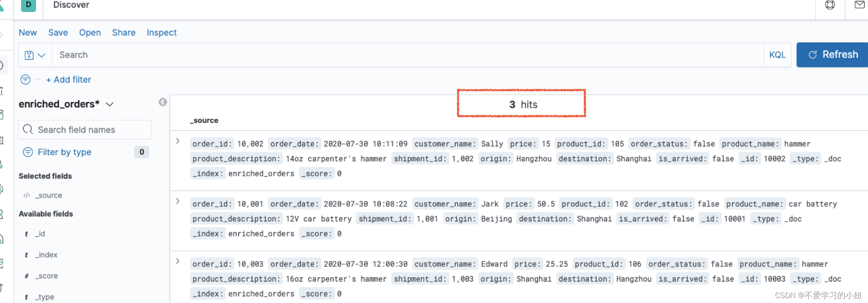This screenshot has height=303, width=868.
Task: Expand the order_id 10,003 document row
Action: 178,261
